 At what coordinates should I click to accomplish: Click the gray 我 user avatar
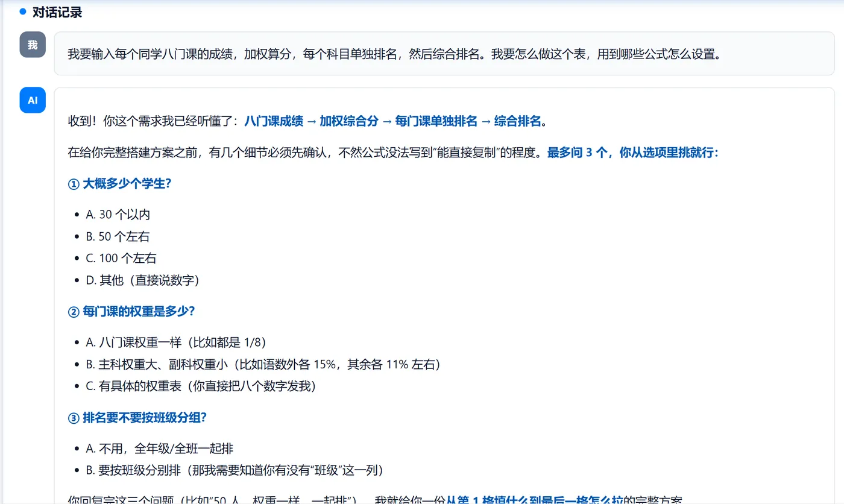tap(33, 45)
